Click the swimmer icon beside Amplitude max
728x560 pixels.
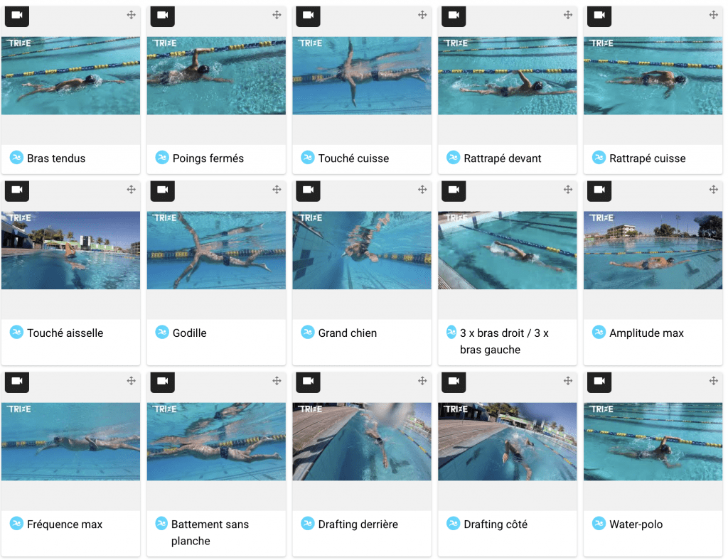pos(599,332)
